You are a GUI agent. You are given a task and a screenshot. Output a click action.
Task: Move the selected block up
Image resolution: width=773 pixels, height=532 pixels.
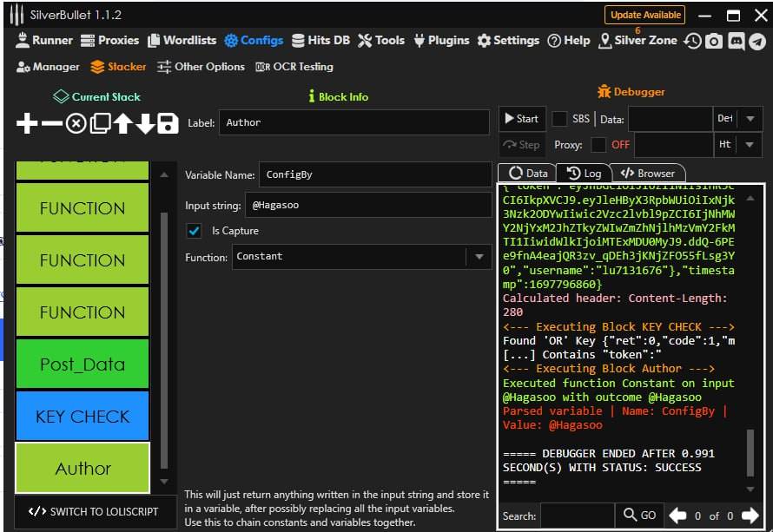[122, 123]
